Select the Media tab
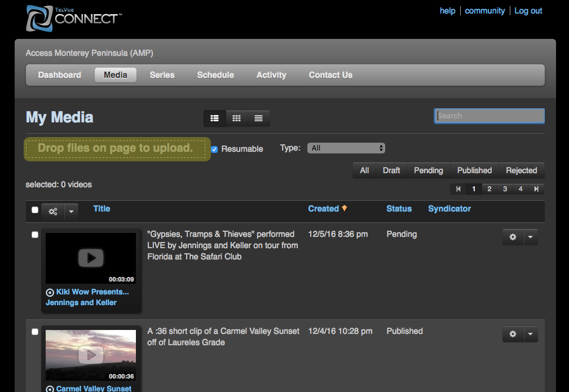569x392 pixels. [116, 75]
